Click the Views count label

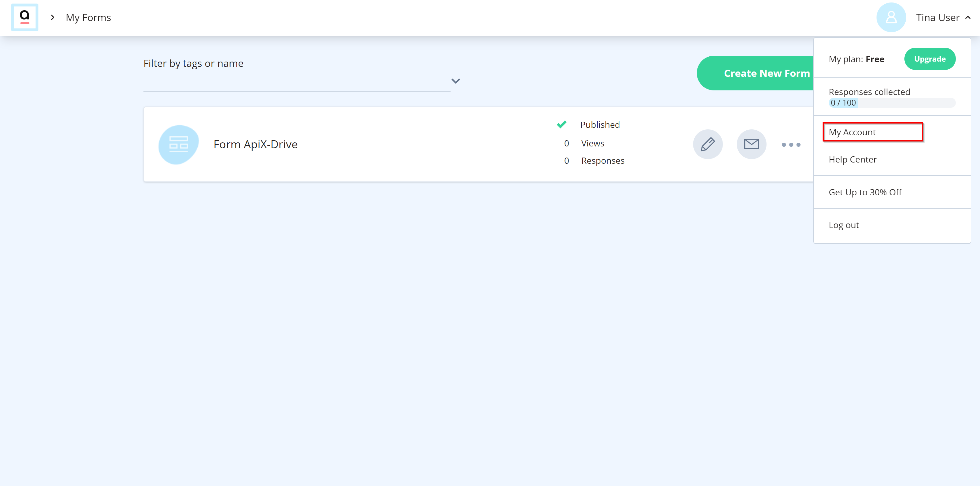[592, 143]
